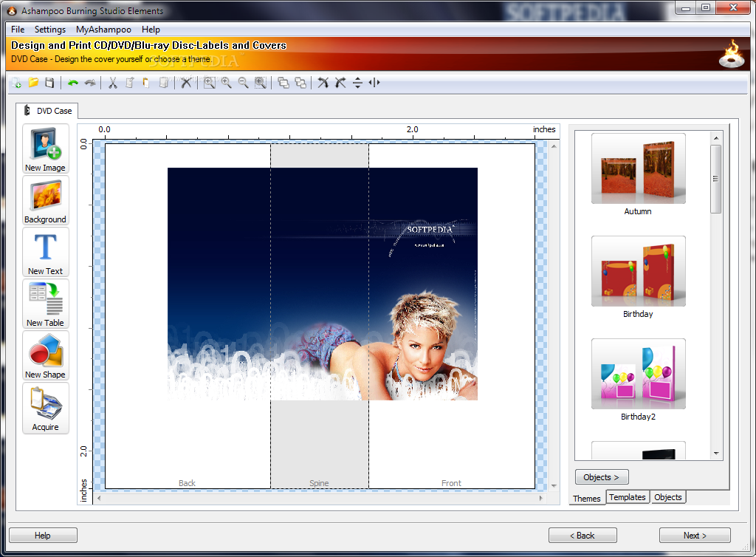Click the New document toolbar icon
The width and height of the screenshot is (756, 557).
click(16, 83)
